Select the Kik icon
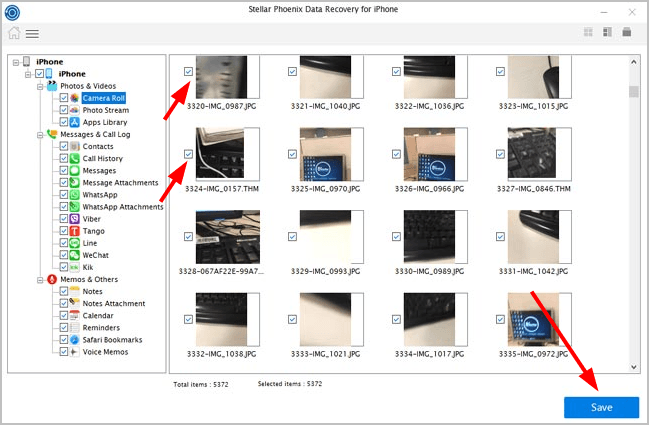 coord(75,267)
